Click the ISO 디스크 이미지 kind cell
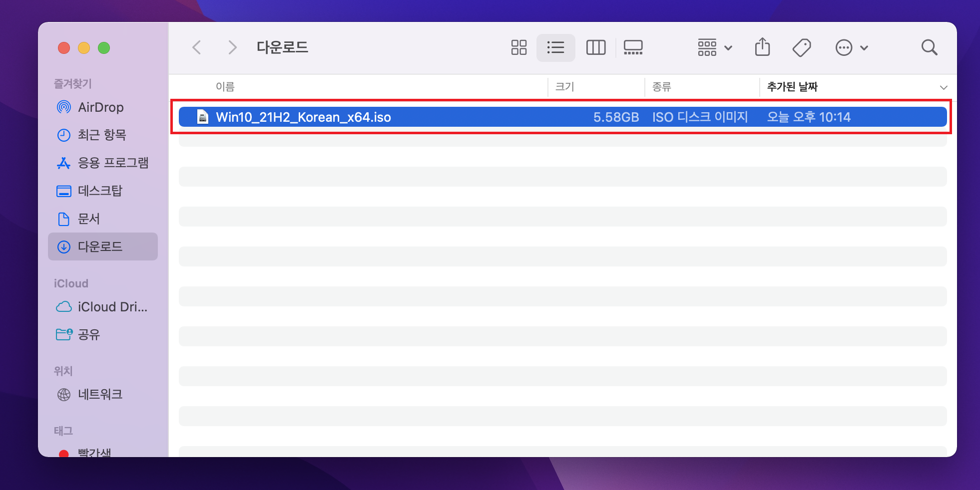980x490 pixels. click(x=700, y=117)
